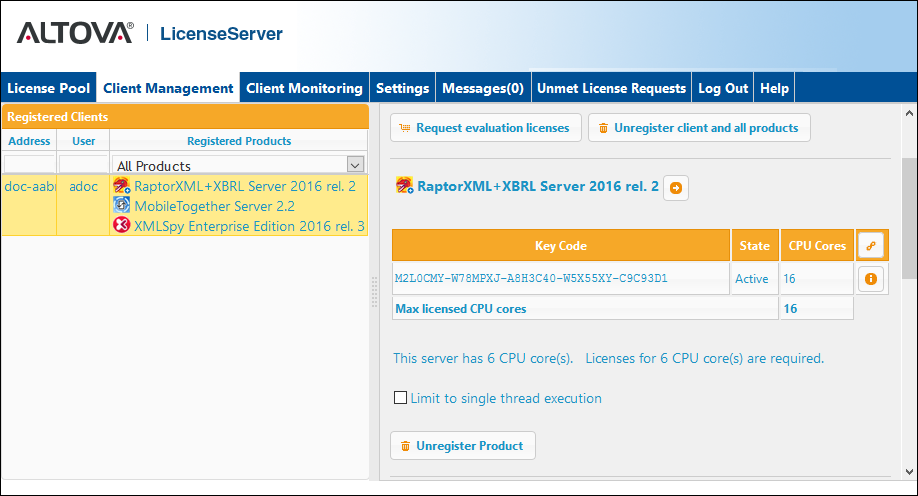The image size is (918, 496).
Task: Open the Client Monitoring tab
Action: point(304,88)
